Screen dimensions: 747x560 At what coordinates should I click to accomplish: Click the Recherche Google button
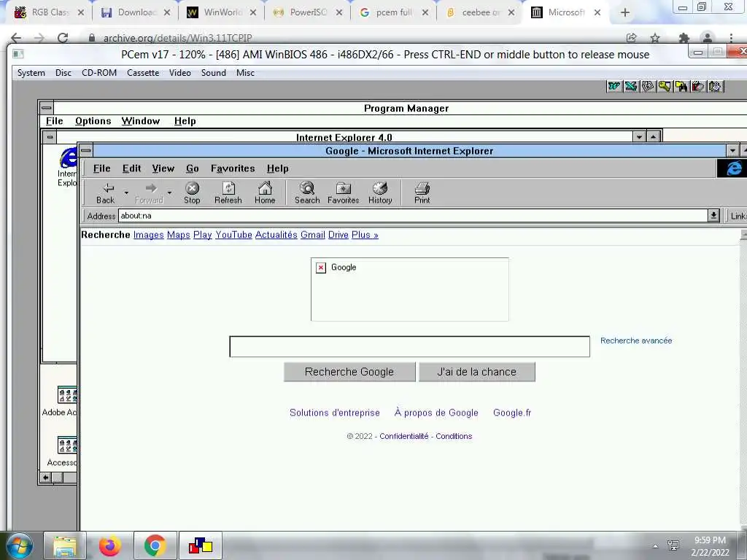click(x=349, y=372)
